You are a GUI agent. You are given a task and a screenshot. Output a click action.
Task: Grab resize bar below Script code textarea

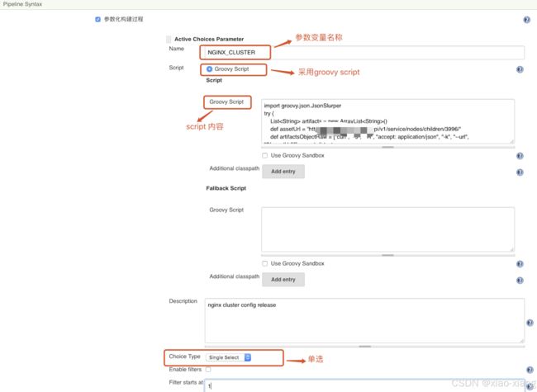tap(387, 147)
